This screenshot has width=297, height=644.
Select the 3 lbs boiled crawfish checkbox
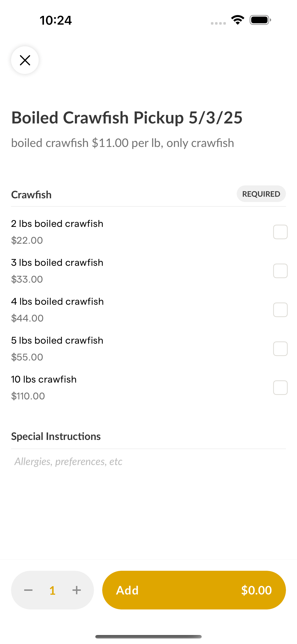pyautogui.click(x=280, y=271)
